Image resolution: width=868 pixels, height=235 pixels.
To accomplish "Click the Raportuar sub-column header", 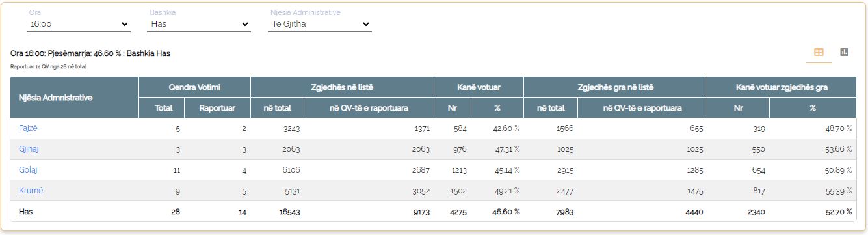I will [217, 108].
